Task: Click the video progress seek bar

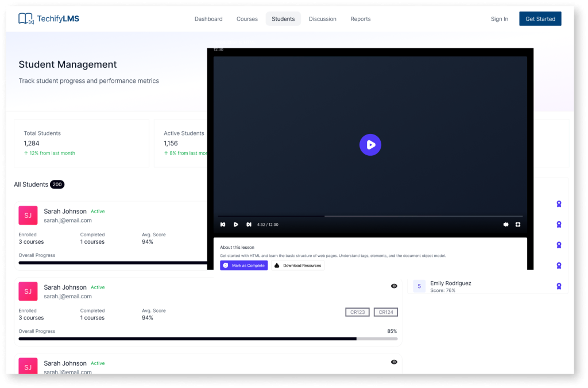Action: coord(370,216)
